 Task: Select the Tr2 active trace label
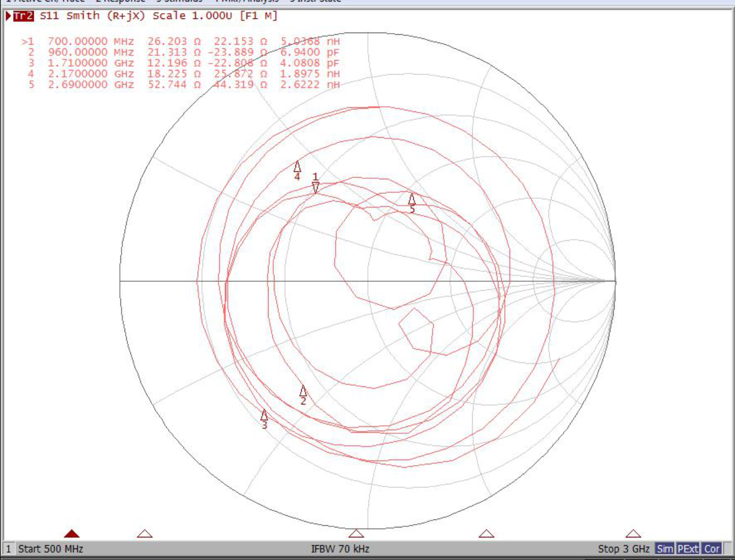click(23, 16)
